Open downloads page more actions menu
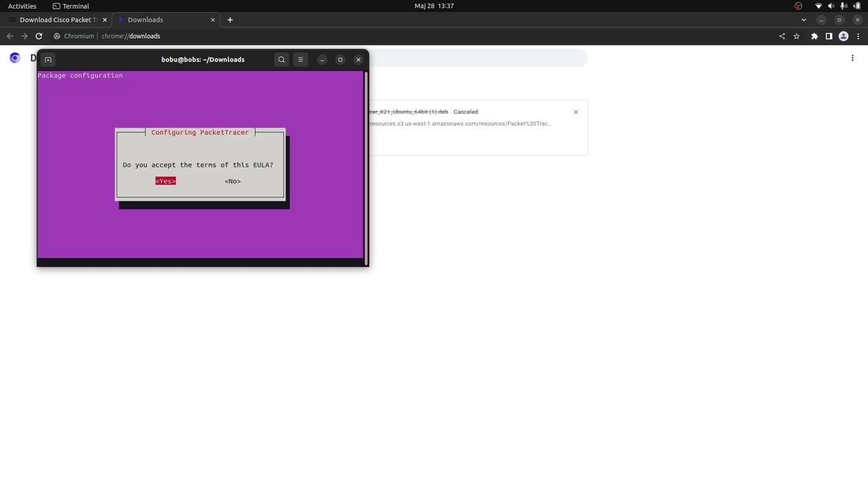 [852, 58]
